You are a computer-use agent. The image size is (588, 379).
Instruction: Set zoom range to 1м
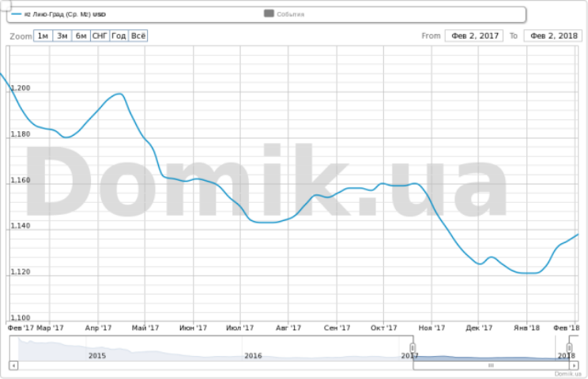(43, 36)
